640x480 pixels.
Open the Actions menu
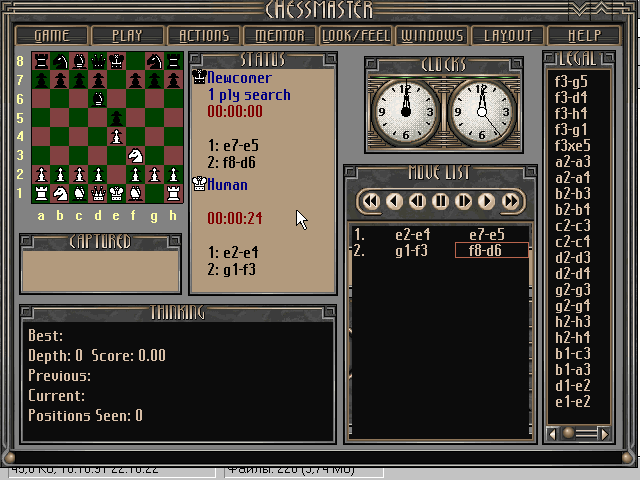[204, 36]
